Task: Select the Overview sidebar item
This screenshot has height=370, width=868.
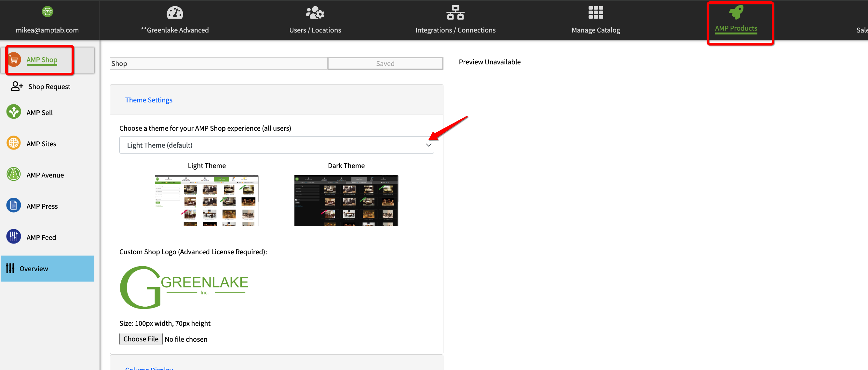Action: tap(47, 268)
